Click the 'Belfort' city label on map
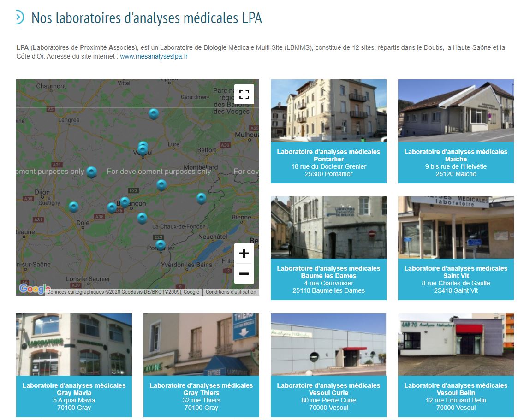The width and height of the screenshot is (518, 420). 207,150
